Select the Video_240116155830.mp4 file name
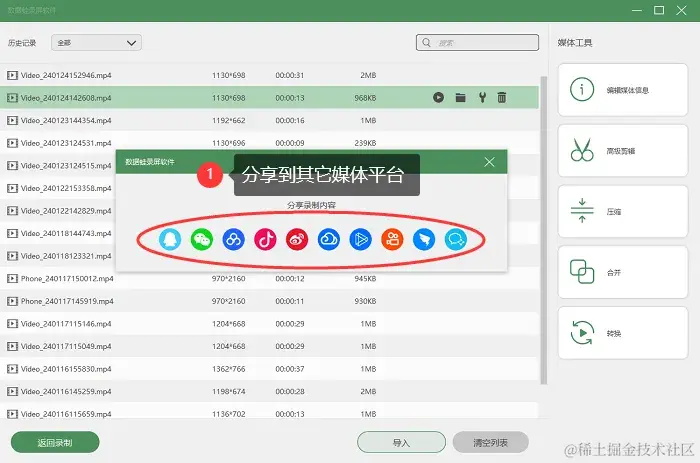 coord(66,369)
